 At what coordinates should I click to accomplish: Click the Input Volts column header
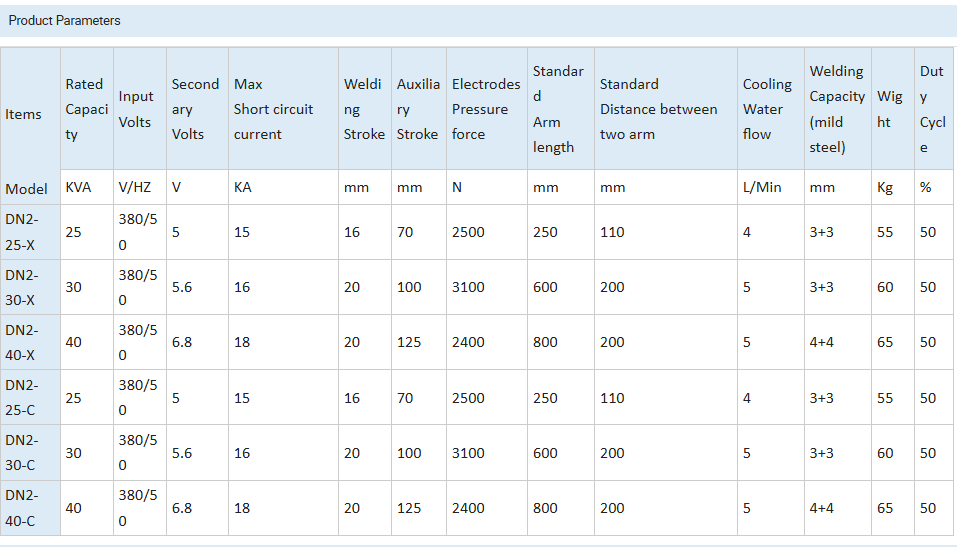[140, 109]
